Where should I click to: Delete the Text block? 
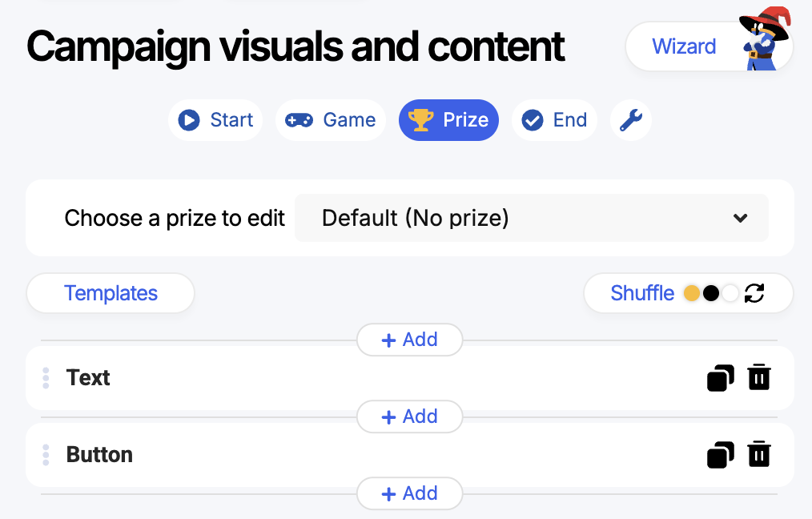pos(759,377)
